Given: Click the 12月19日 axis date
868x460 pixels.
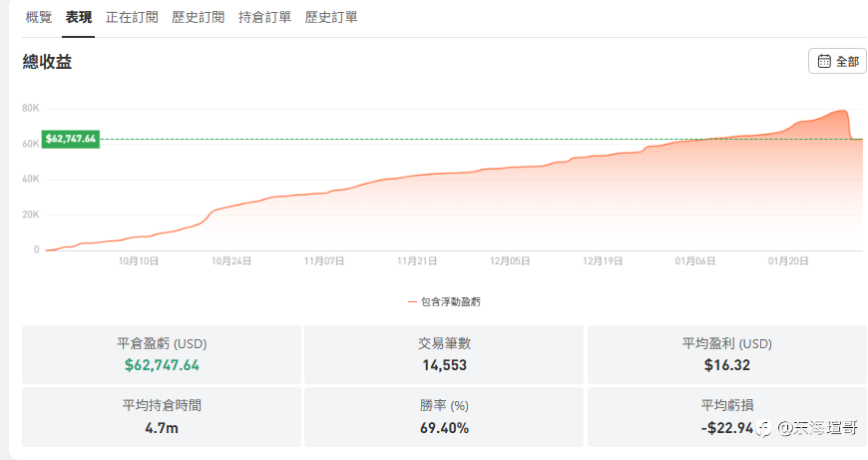Looking at the screenshot, I should [x=603, y=260].
